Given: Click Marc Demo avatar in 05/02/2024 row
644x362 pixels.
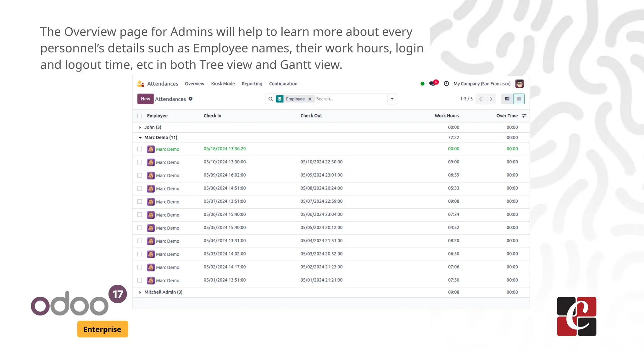Looking at the screenshot, I should point(151,267).
